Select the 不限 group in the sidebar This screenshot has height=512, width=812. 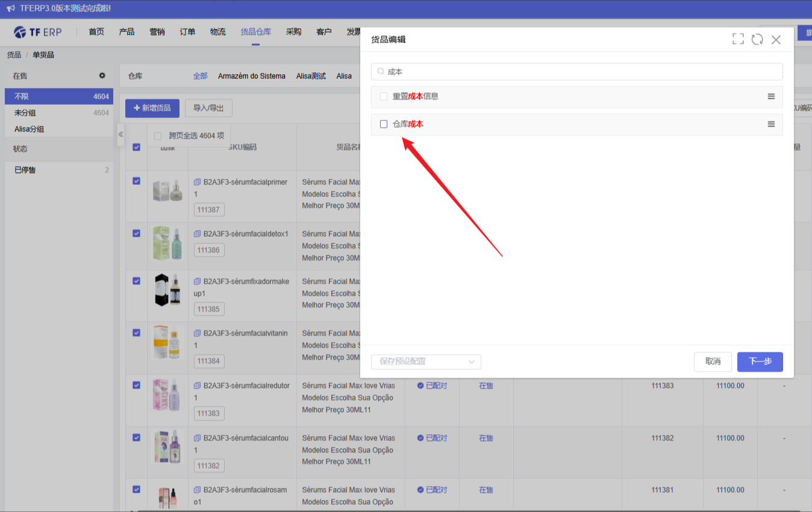[59, 96]
